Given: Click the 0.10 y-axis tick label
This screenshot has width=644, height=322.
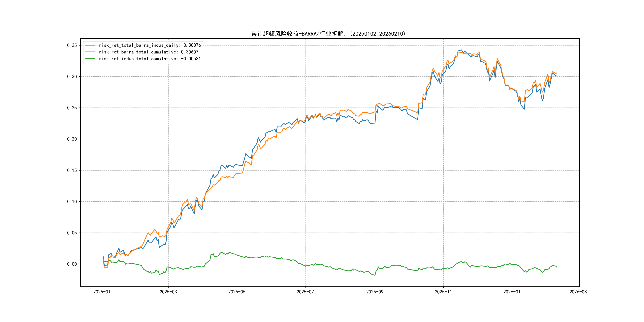Looking at the screenshot, I should (x=72, y=202).
